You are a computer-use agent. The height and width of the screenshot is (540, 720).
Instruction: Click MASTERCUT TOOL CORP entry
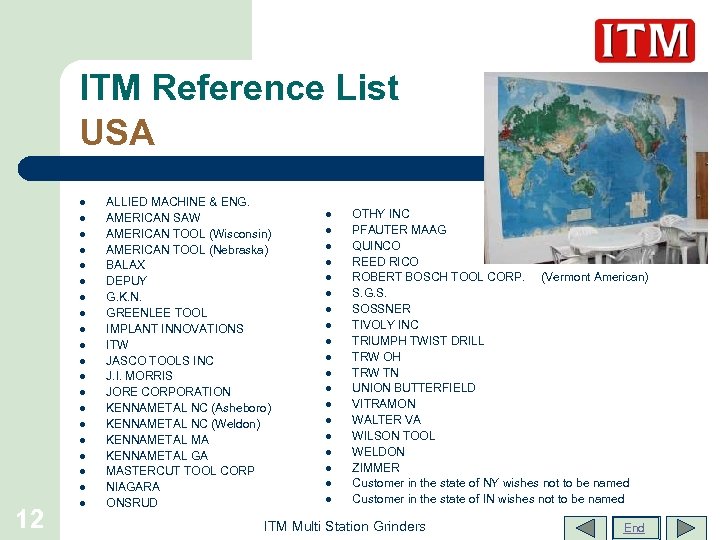pyautogui.click(x=180, y=471)
